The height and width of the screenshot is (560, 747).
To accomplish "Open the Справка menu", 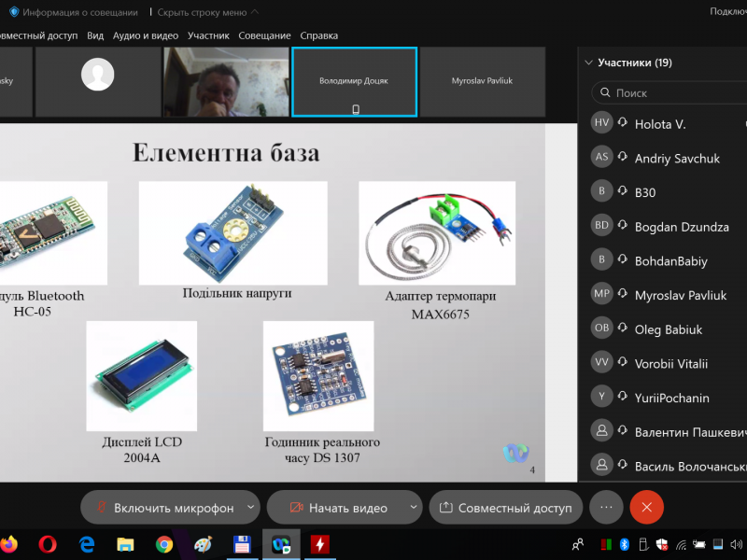I will pos(319,35).
